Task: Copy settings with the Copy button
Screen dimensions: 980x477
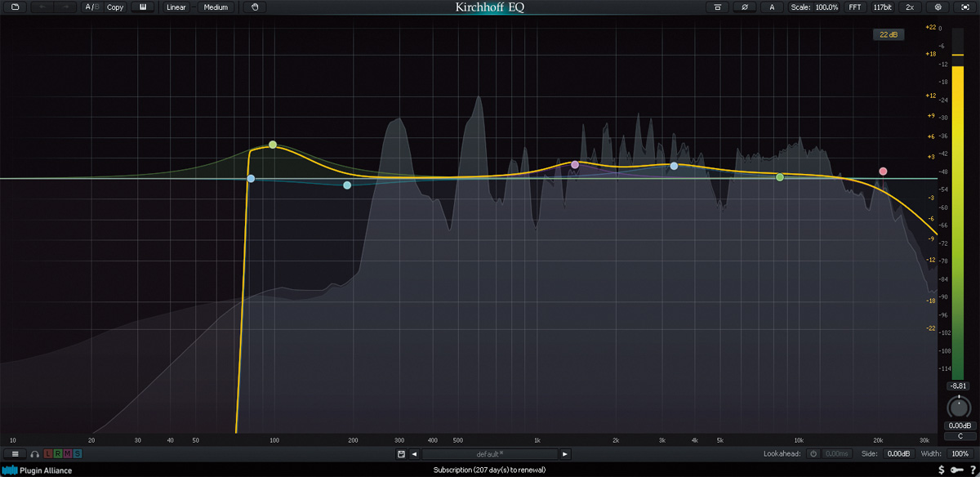Action: tap(115, 7)
